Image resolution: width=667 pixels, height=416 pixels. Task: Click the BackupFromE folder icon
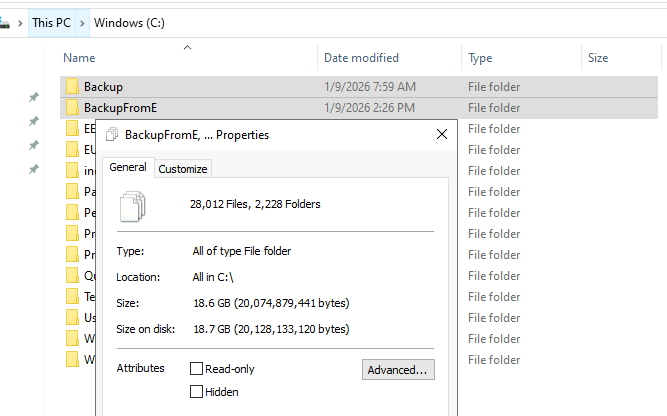click(72, 108)
